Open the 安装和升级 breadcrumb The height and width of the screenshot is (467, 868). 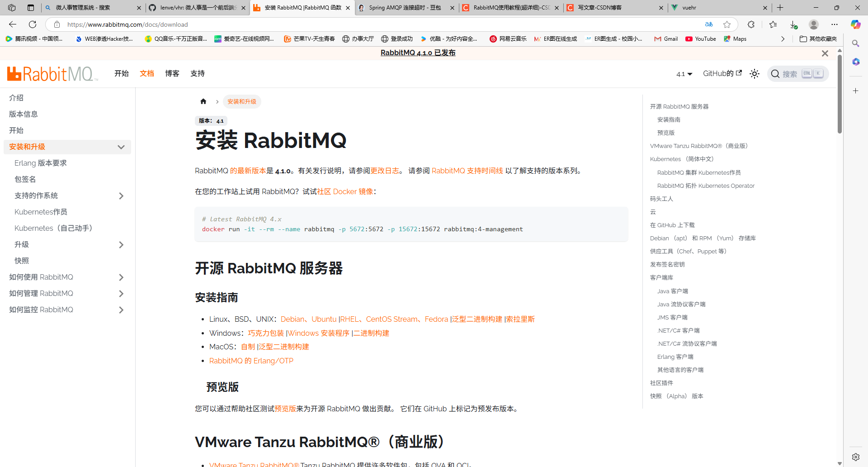242,101
